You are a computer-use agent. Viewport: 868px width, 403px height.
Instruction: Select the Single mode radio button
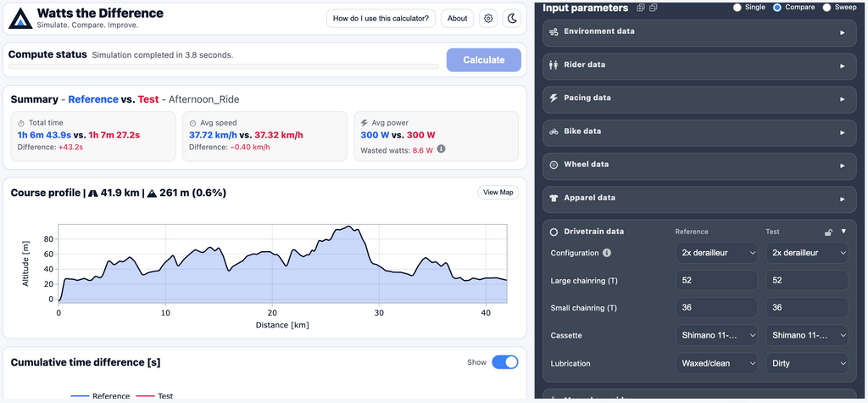[737, 8]
